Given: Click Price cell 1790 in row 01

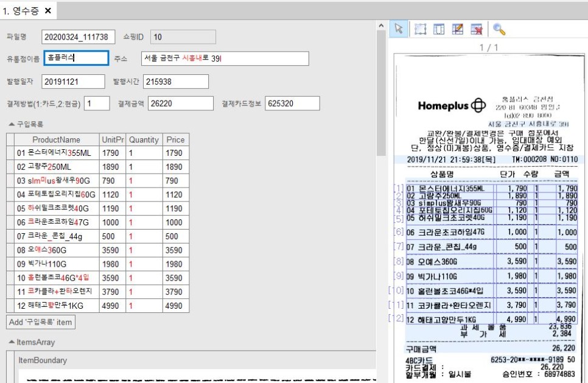Looking at the screenshot, I should click(x=175, y=153).
